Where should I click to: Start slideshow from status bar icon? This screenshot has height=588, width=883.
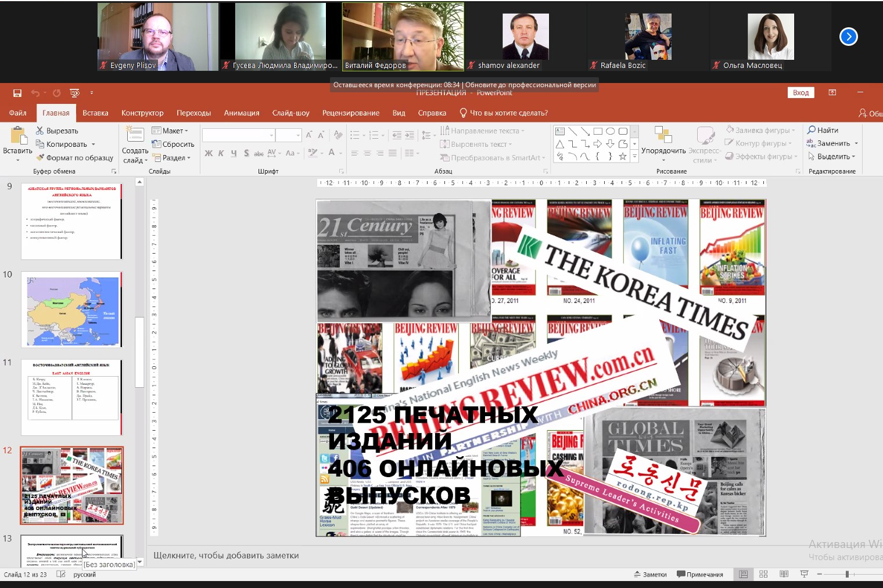click(x=804, y=574)
